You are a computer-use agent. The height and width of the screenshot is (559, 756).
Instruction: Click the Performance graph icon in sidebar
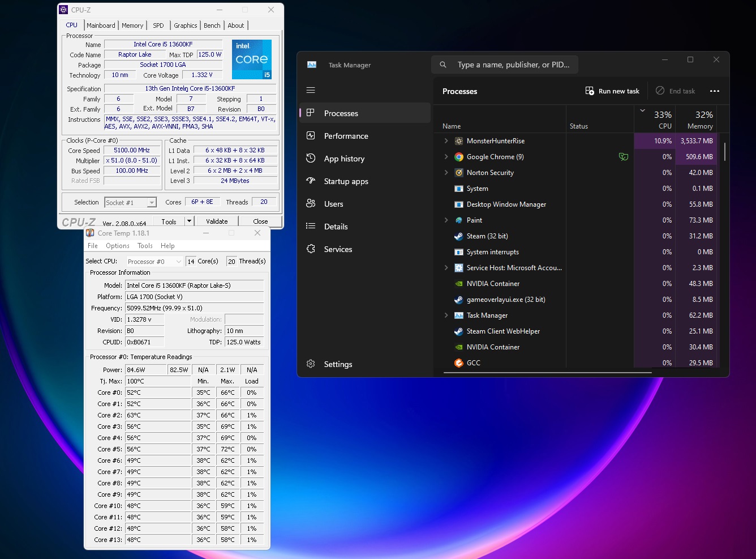pos(311,135)
